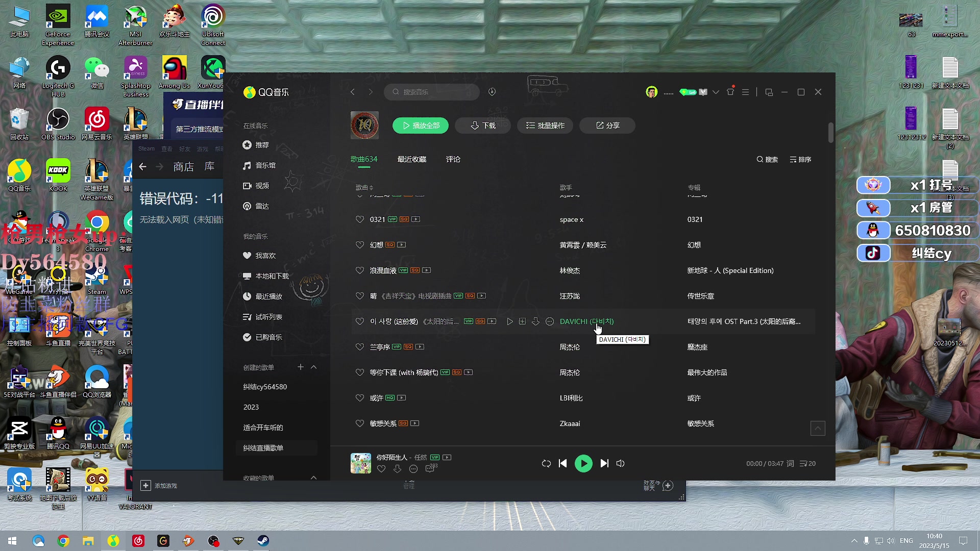Switch to the 歌曲634 tab
The image size is (980, 551).
[x=364, y=159]
